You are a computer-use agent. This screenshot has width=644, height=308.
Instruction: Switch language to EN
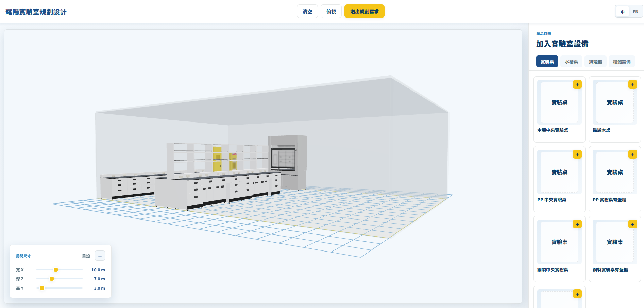click(x=635, y=12)
